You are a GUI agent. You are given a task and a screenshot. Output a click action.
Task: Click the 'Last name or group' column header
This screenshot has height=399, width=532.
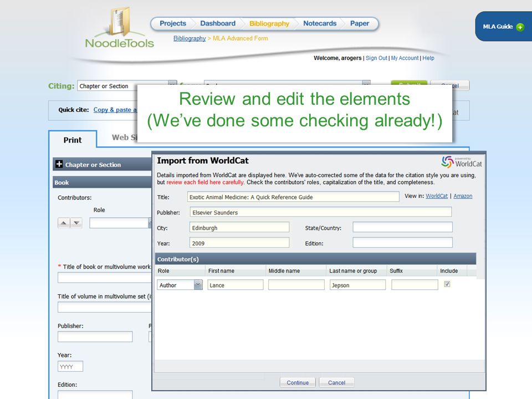tap(353, 271)
